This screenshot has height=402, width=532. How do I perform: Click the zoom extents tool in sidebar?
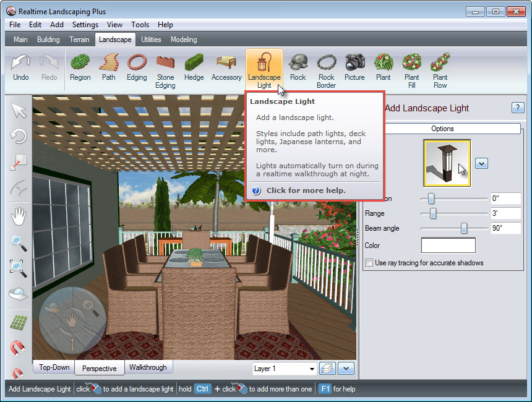click(x=19, y=268)
